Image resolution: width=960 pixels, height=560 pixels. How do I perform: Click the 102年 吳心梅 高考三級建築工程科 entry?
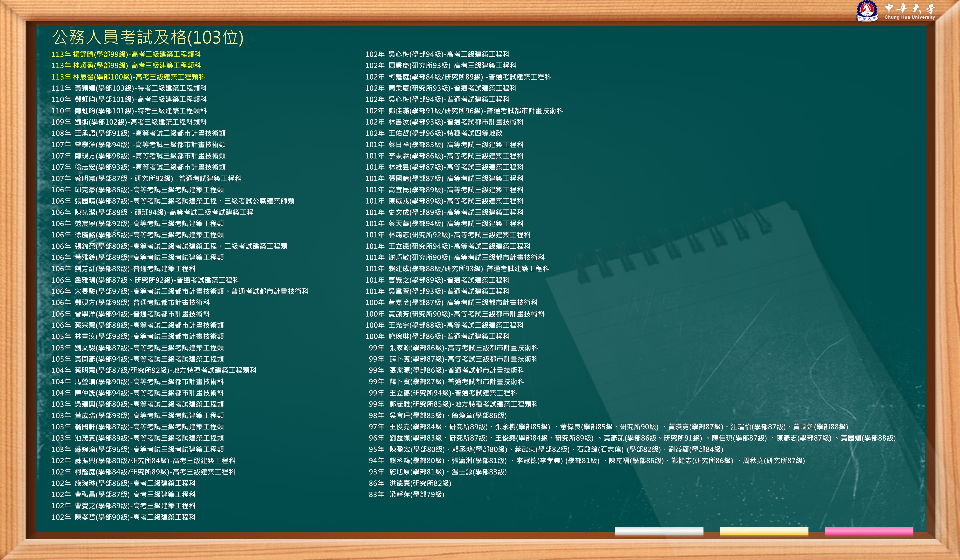[x=437, y=54]
